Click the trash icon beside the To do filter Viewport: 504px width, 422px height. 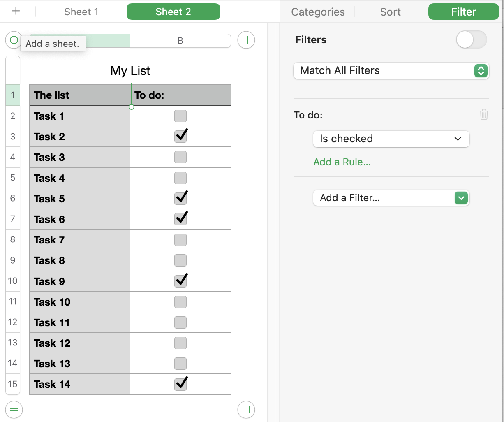pos(484,114)
